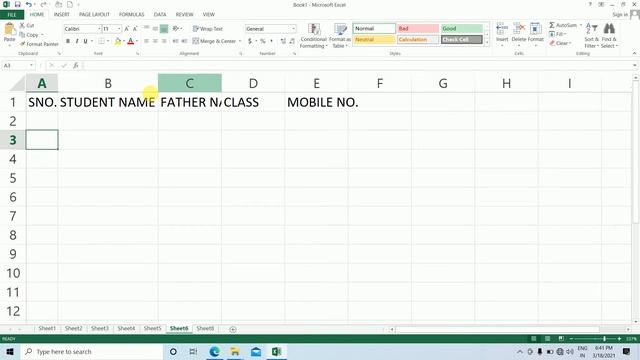This screenshot has height=360, width=640.
Task: Open the General number format dropdown
Action: tap(293, 29)
